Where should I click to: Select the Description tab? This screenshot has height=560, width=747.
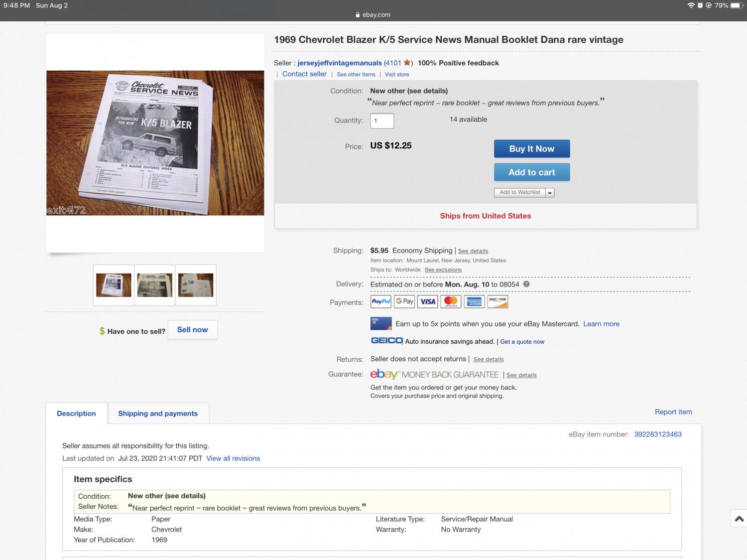(x=76, y=414)
